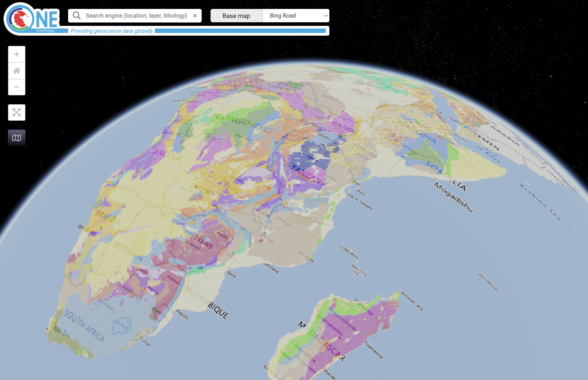588x380 pixels.
Task: Select the Bing Road menu entry
Action: [283, 15]
